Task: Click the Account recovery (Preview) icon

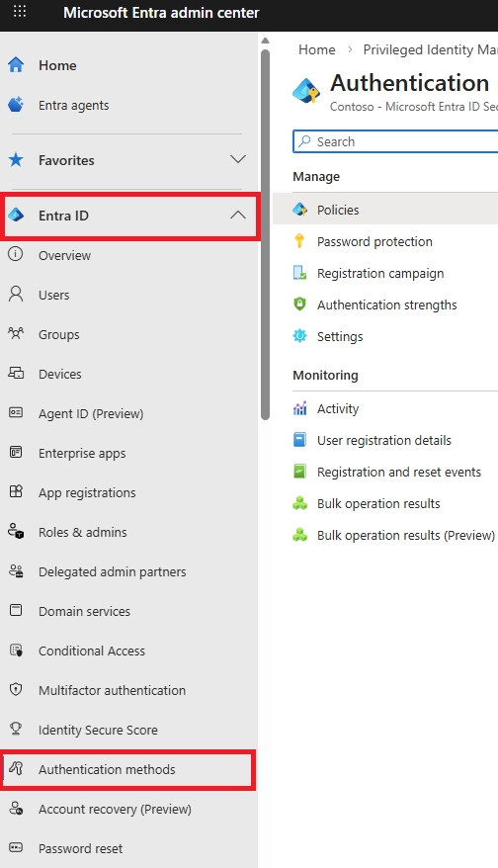Action: pyautogui.click(x=16, y=809)
